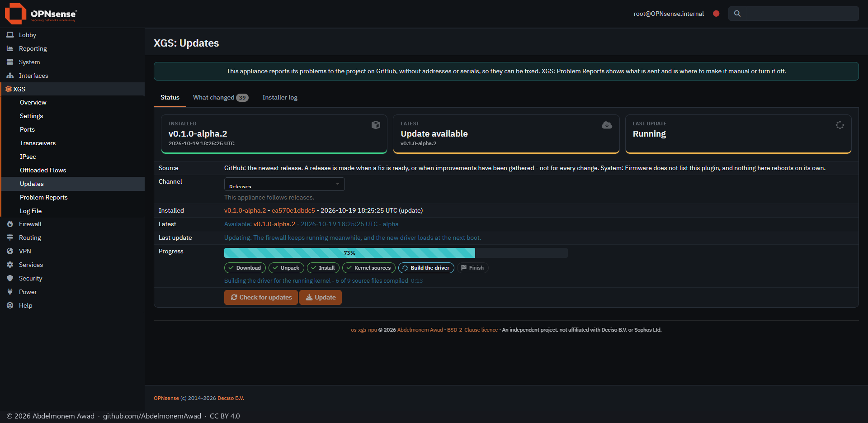Screen dimensions: 868x423
Task: Open Offloaded Flows in the sidebar
Action: point(73,170)
